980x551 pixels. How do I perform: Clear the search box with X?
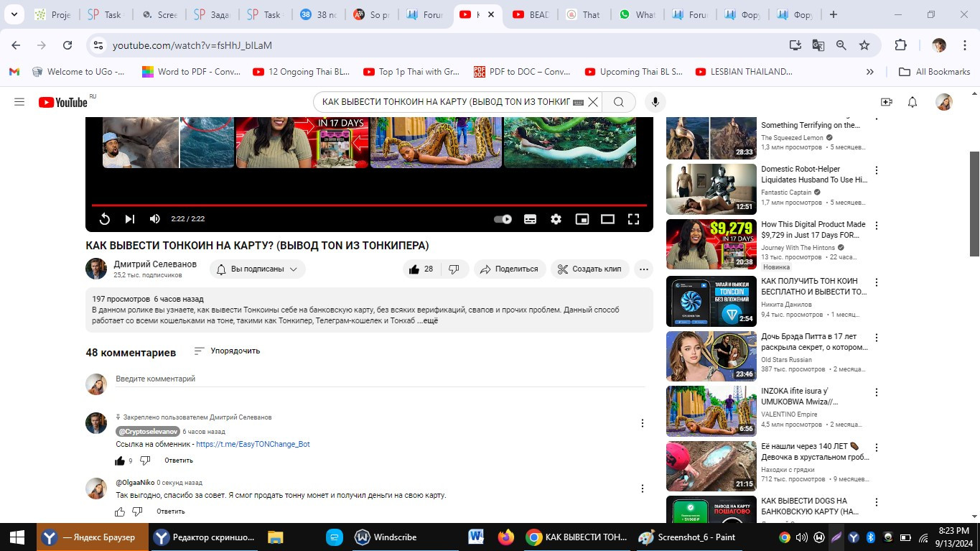click(x=593, y=102)
